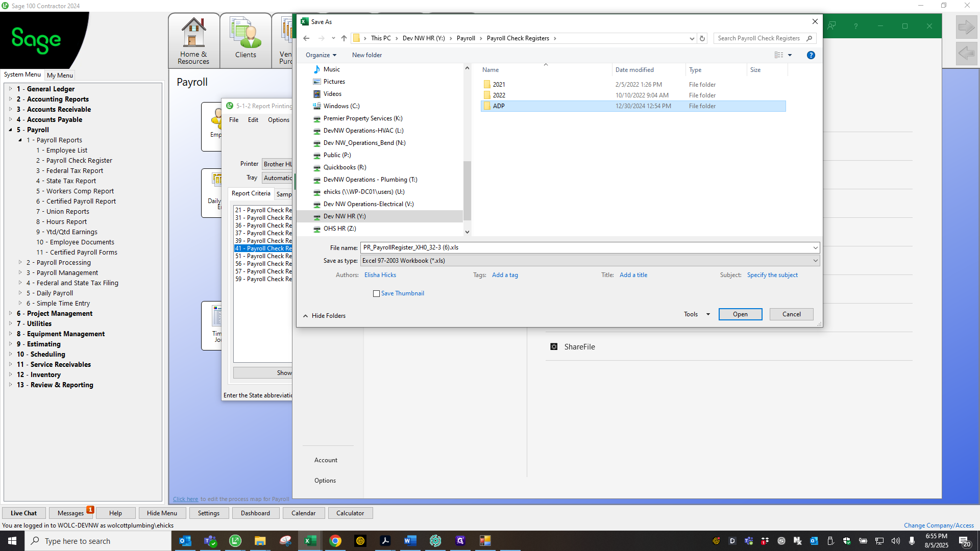Open Save As help question mark
This screenshot has height=551, width=980.
pyautogui.click(x=811, y=55)
